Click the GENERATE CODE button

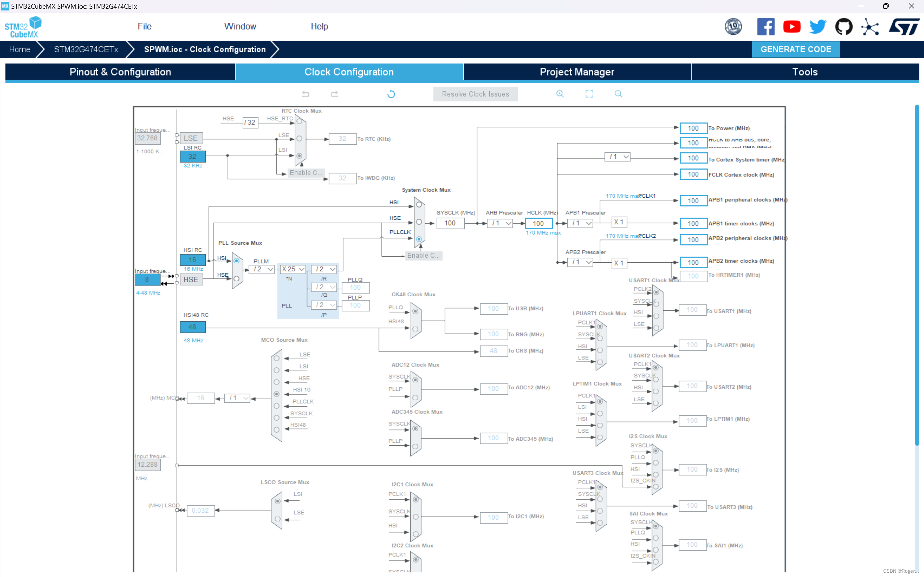pos(795,49)
